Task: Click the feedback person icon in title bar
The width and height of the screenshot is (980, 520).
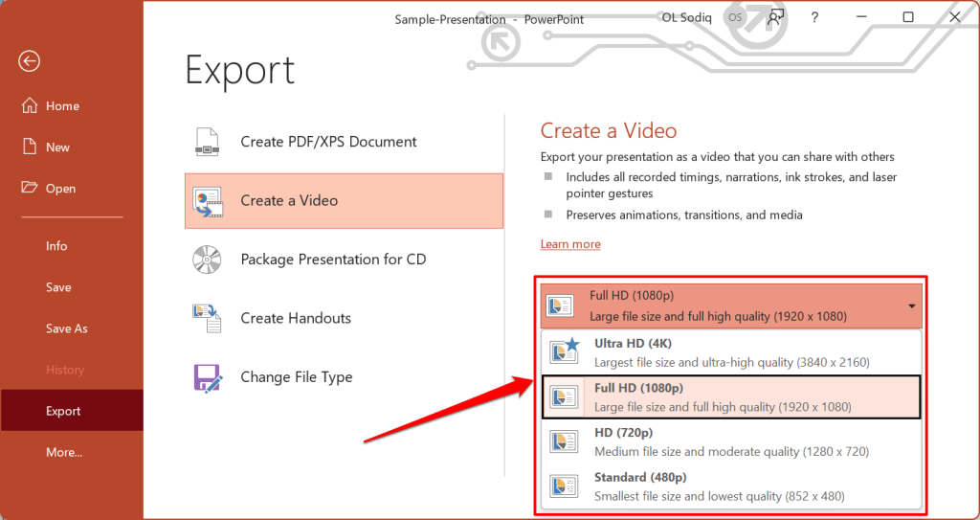Action: pos(775,17)
